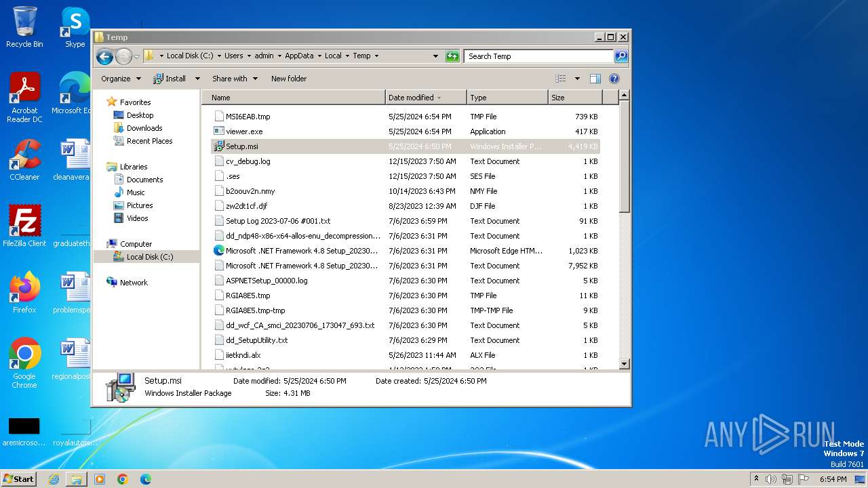Open the Organize dropdown menu
Screen dimensions: 868x488
point(121,79)
